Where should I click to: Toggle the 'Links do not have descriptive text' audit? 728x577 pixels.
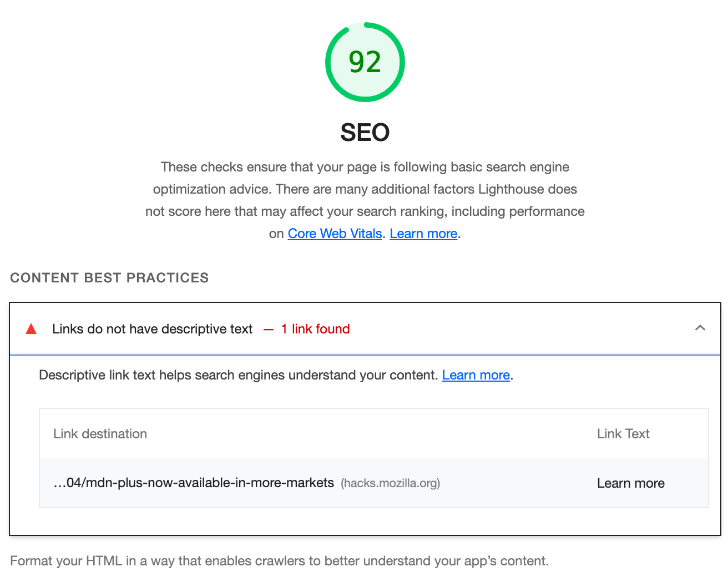coord(365,328)
